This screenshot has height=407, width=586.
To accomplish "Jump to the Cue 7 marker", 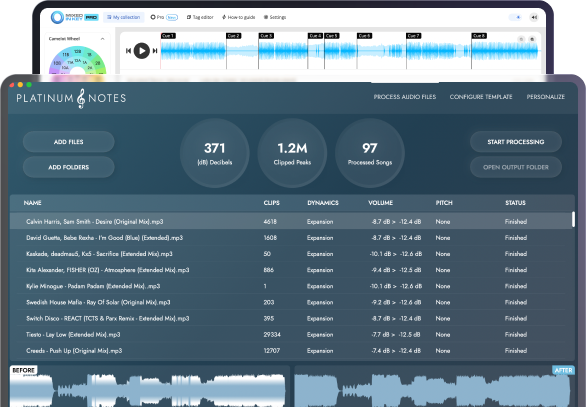I will pos(413,36).
